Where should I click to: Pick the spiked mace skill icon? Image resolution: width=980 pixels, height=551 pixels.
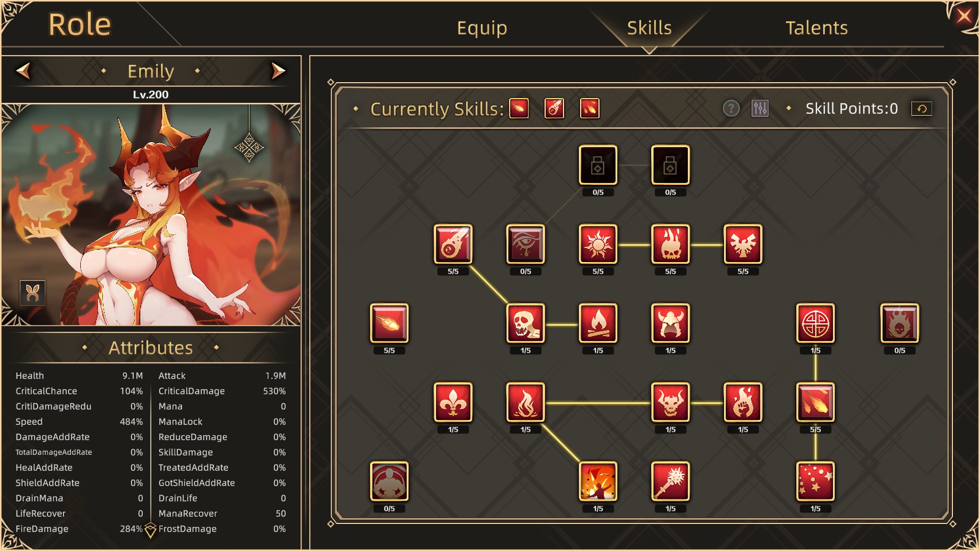click(x=670, y=481)
